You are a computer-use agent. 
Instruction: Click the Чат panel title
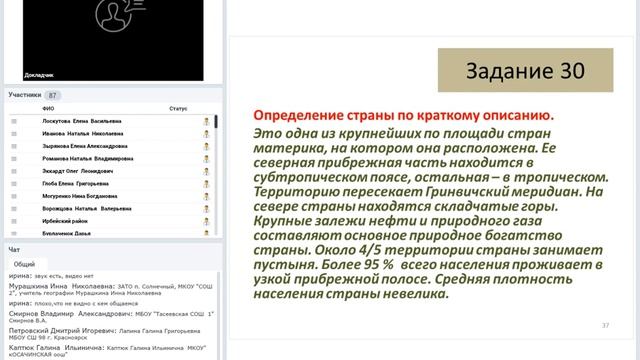click(x=14, y=249)
